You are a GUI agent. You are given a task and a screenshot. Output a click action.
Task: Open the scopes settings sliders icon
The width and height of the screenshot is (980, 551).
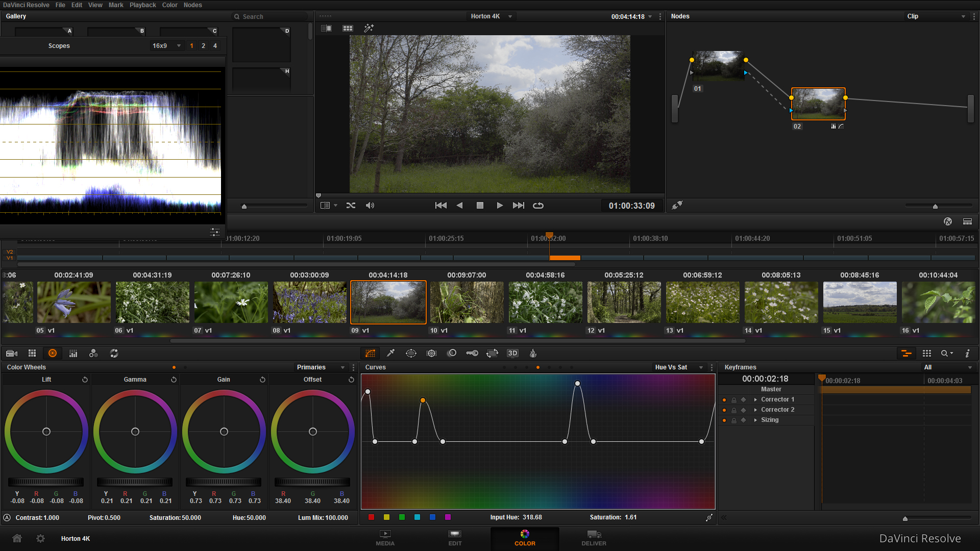tap(215, 232)
